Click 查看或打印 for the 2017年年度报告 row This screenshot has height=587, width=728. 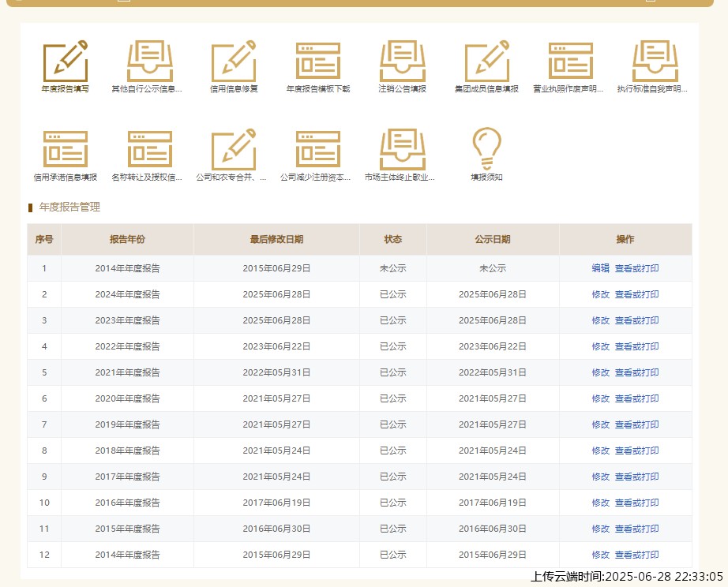[636, 476]
